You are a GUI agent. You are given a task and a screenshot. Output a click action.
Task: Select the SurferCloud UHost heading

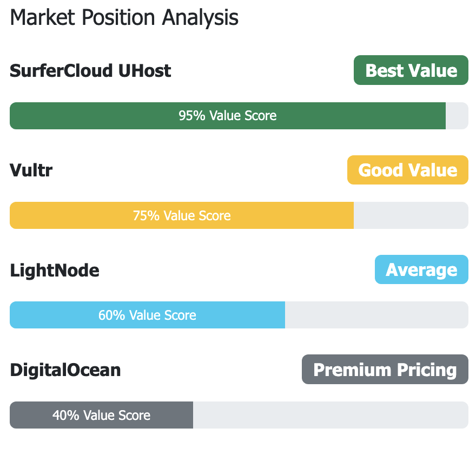90,71
